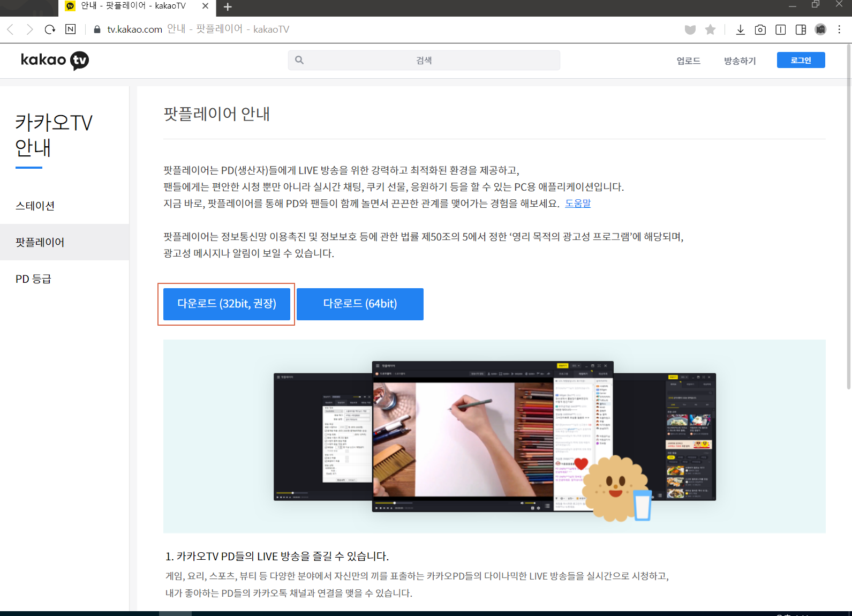This screenshot has width=852, height=616.
Task: Click the page vertical scrollbar
Action: point(849,217)
